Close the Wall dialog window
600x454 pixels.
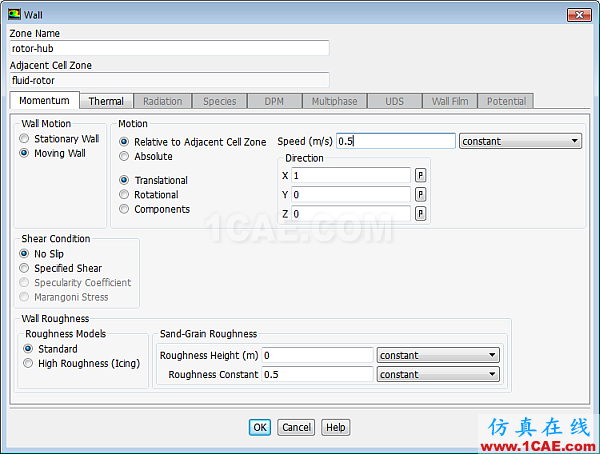point(578,14)
